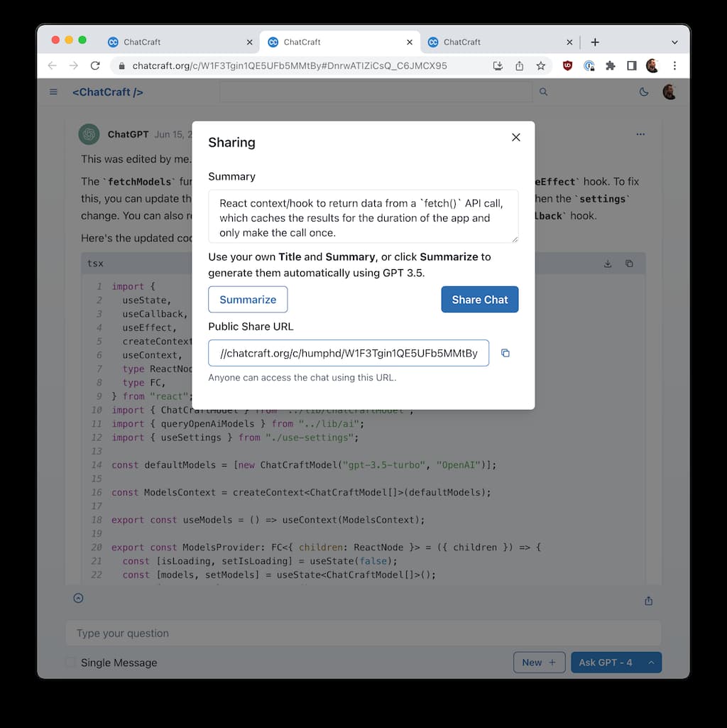Open the browser tab list chevron
The image size is (727, 728).
(674, 43)
